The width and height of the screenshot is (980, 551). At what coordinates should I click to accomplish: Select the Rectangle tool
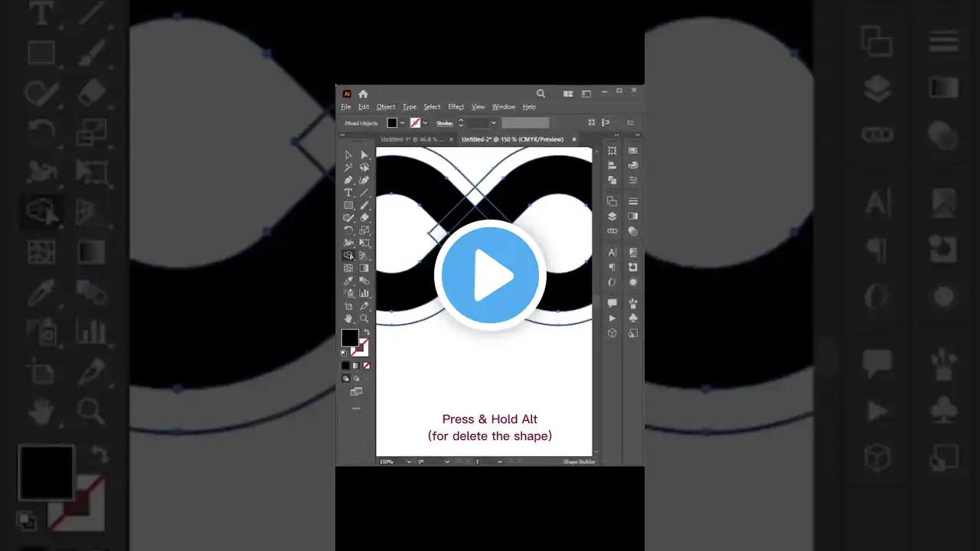coord(348,205)
